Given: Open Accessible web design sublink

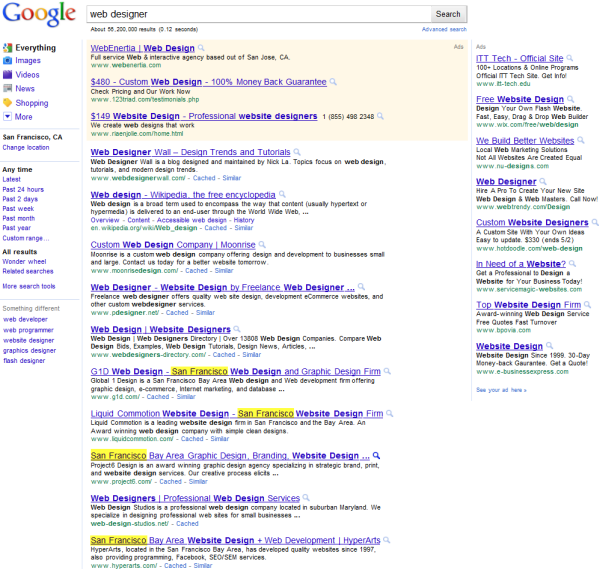Looking at the screenshot, I should click(x=192, y=220).
